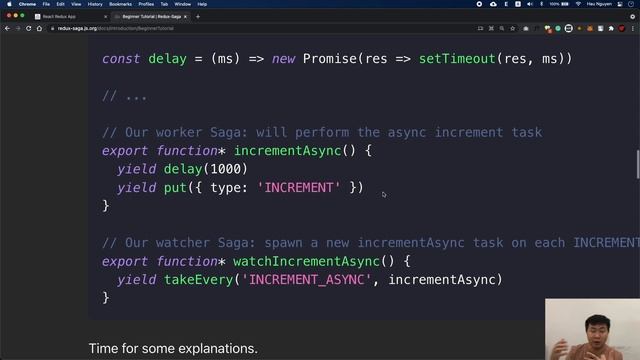Open the History menu

[95, 4]
